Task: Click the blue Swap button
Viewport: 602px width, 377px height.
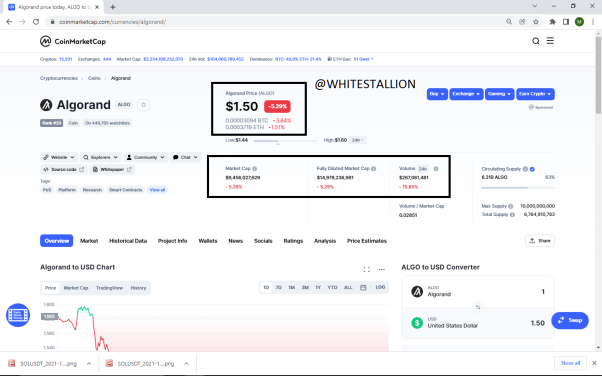Action: click(x=570, y=320)
